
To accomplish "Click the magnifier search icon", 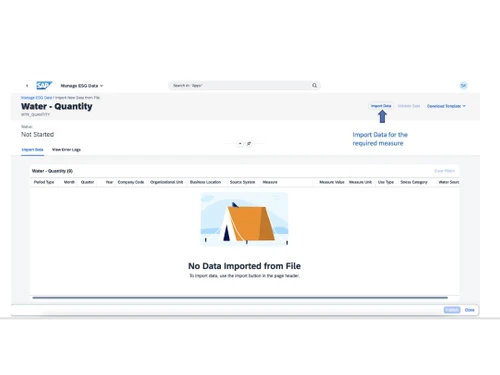I will (314, 86).
